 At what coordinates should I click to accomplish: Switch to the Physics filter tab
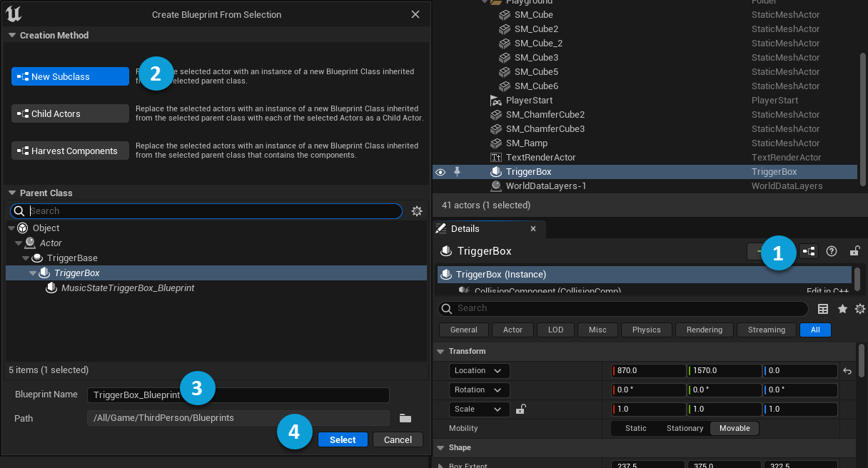[646, 330]
